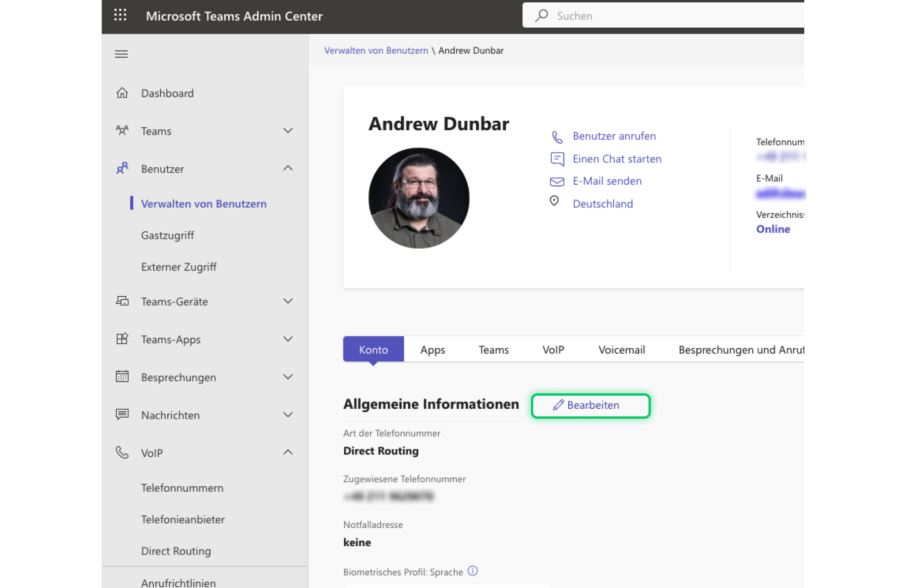
Task: Click the Andrew Dunbar name heading
Action: pyautogui.click(x=439, y=124)
